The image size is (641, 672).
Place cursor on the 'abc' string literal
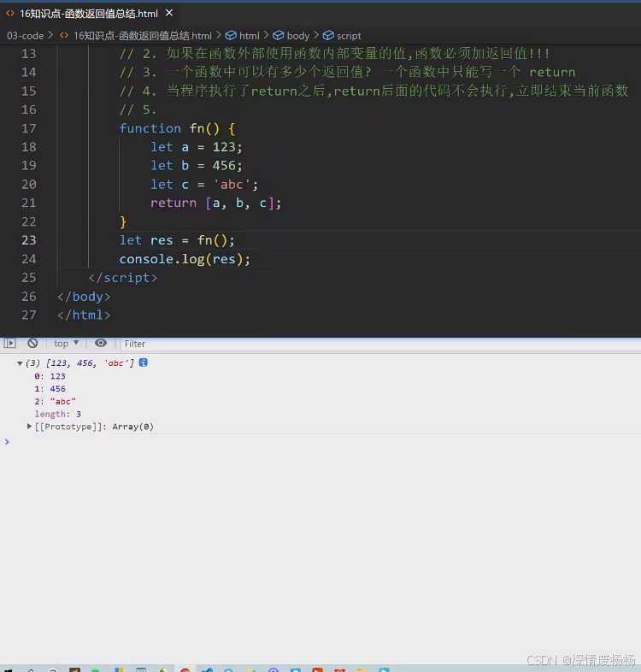[x=232, y=185]
